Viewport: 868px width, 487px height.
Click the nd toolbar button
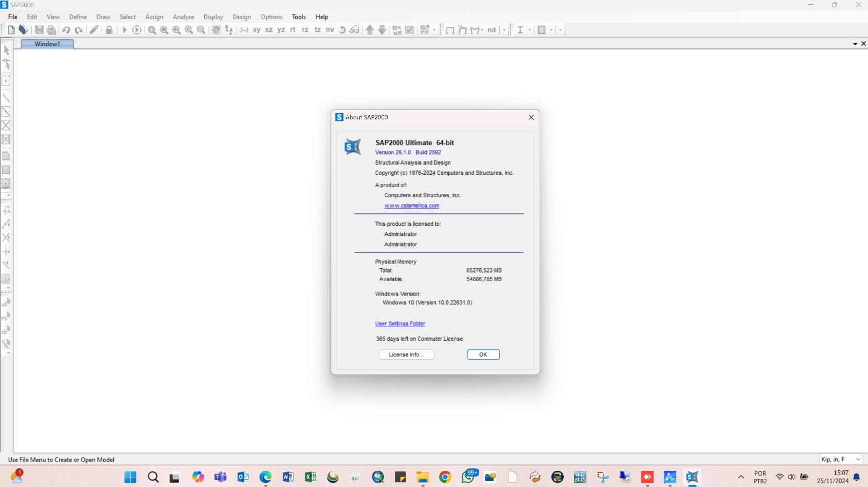(x=492, y=30)
